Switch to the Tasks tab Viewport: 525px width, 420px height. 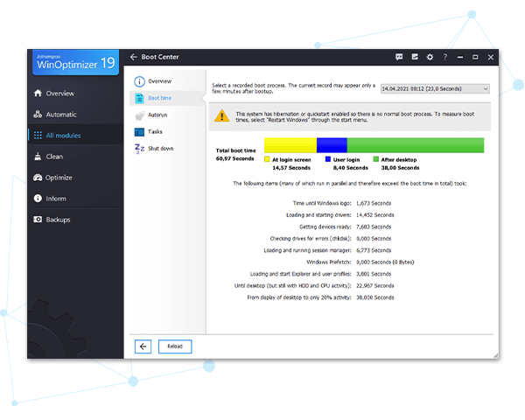(167, 131)
